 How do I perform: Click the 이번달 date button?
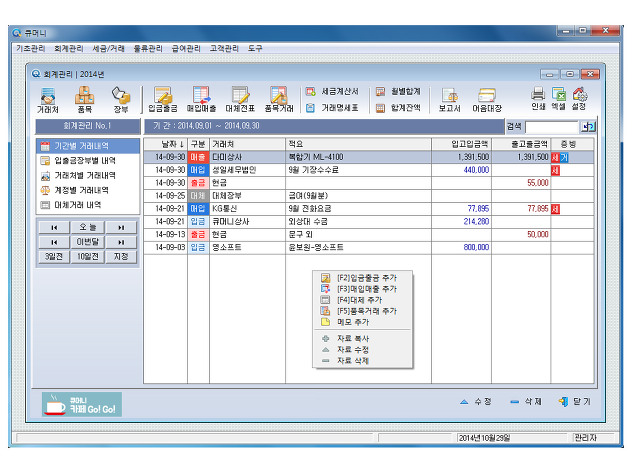click(x=88, y=242)
